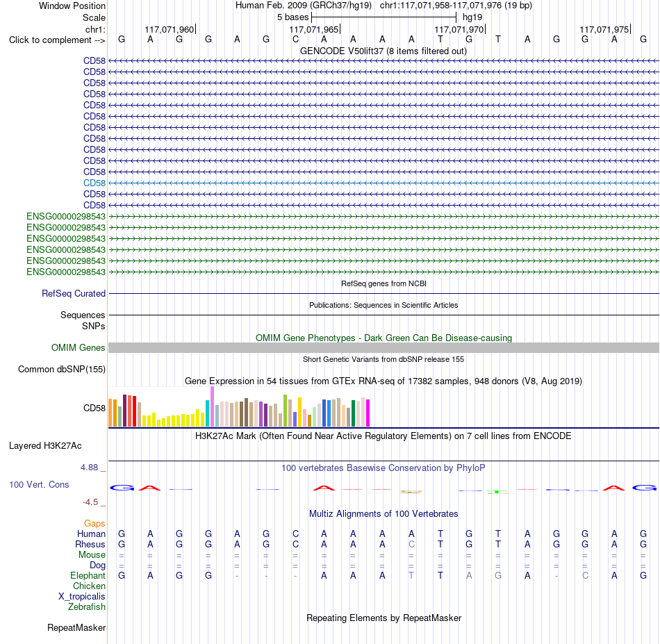Click the tallest violet bar in GTEx chart
Image resolution: width=660 pixels, height=644 pixels.
click(x=212, y=406)
